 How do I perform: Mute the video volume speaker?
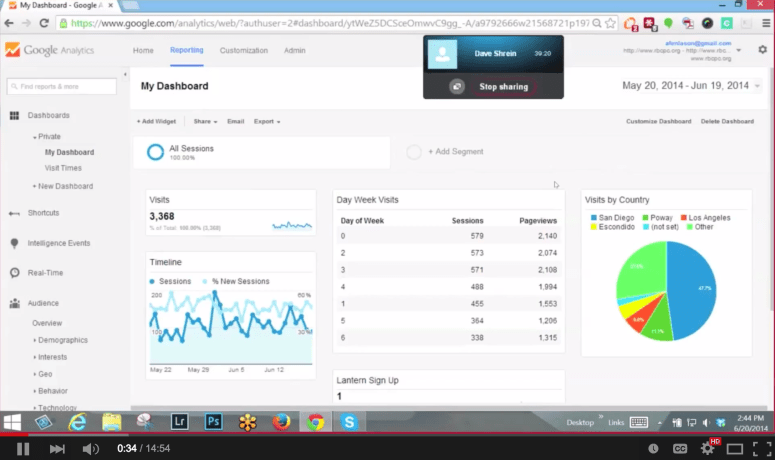(x=90, y=449)
